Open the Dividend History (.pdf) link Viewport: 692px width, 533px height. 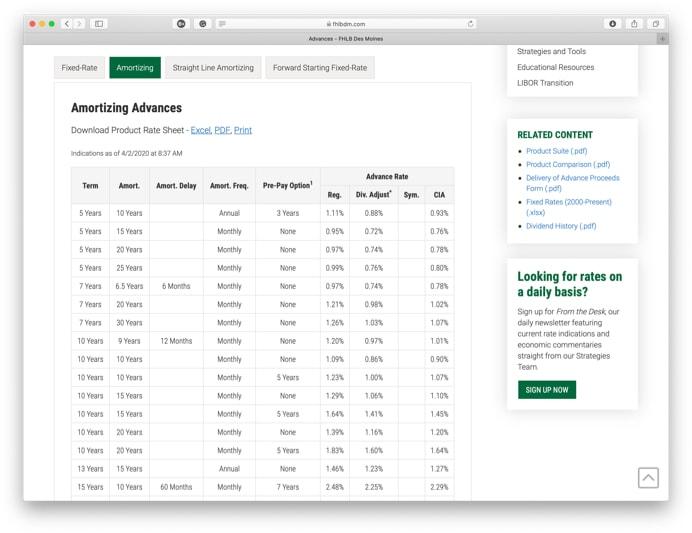[x=561, y=226]
